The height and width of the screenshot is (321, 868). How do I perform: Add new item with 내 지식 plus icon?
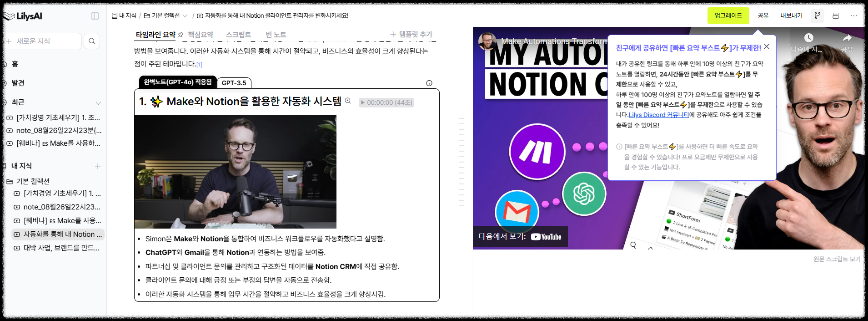(x=98, y=166)
